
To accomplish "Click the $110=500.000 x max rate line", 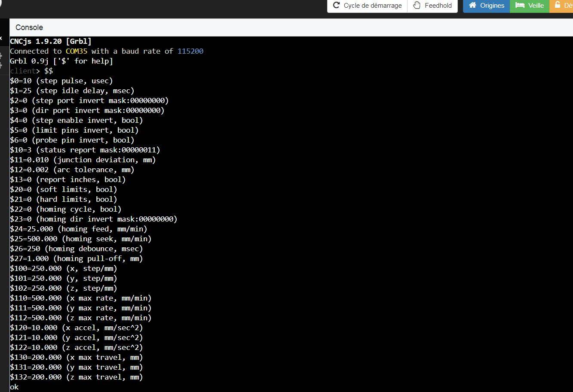I will click(x=81, y=298).
